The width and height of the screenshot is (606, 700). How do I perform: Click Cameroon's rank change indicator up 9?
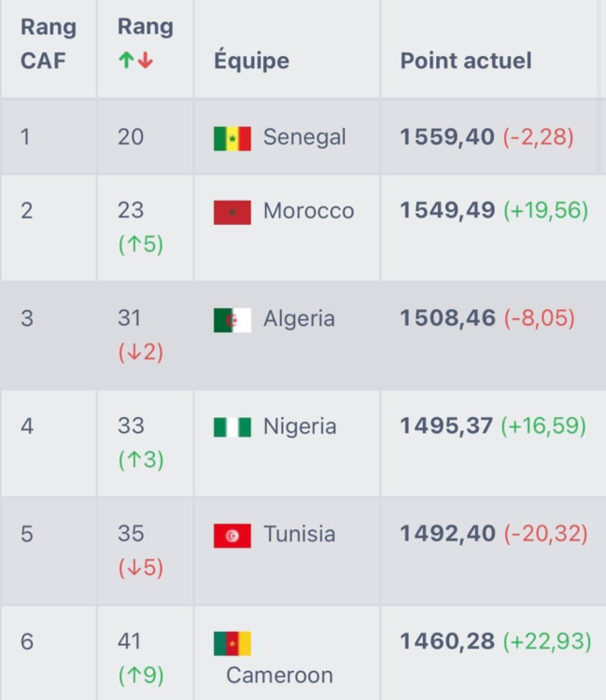tap(141, 674)
